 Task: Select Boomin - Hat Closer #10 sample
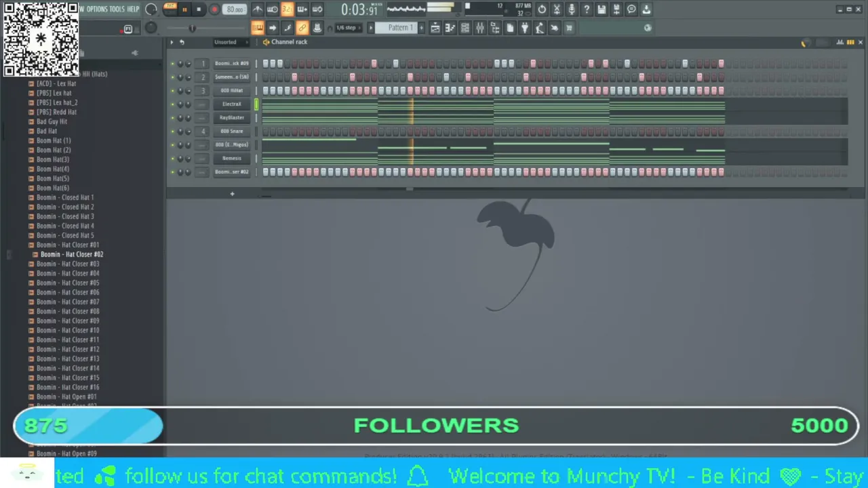(x=68, y=330)
